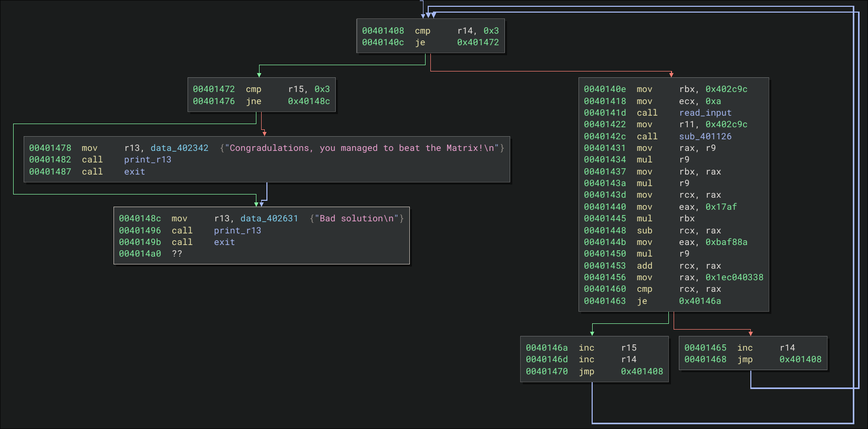The width and height of the screenshot is (868, 429).
Task: Select the data_402631 symbol reference
Action: (x=269, y=219)
